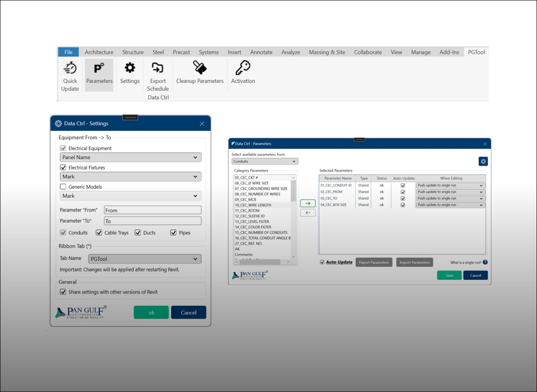Viewport: 537px width, 392px height.
Task: Open the Conduits category dropdown
Action: 265,161
